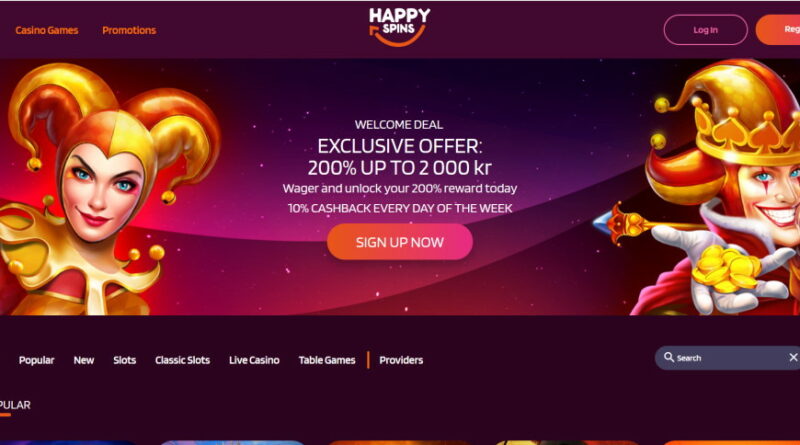Click the Register button
800x445 pixels.
click(778, 30)
